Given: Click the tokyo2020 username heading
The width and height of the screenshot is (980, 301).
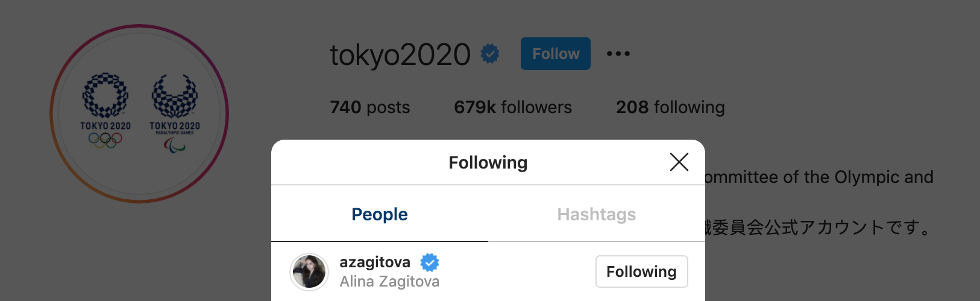Looking at the screenshot, I should coord(400,55).
